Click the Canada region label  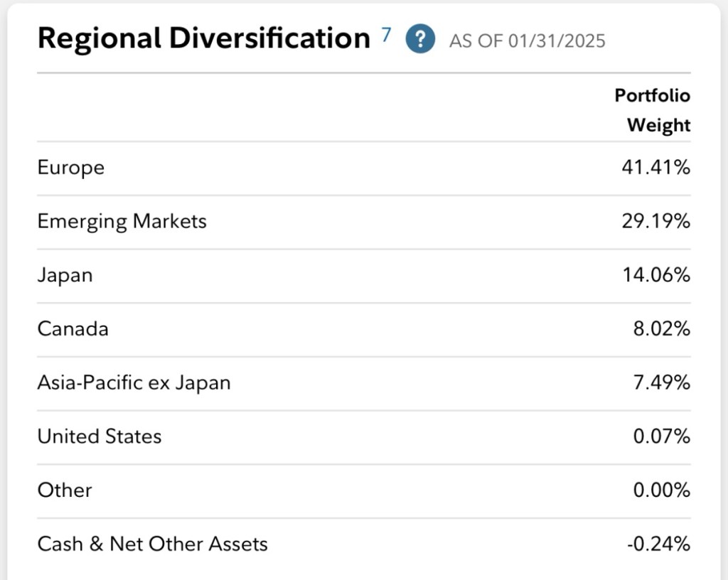click(x=73, y=328)
